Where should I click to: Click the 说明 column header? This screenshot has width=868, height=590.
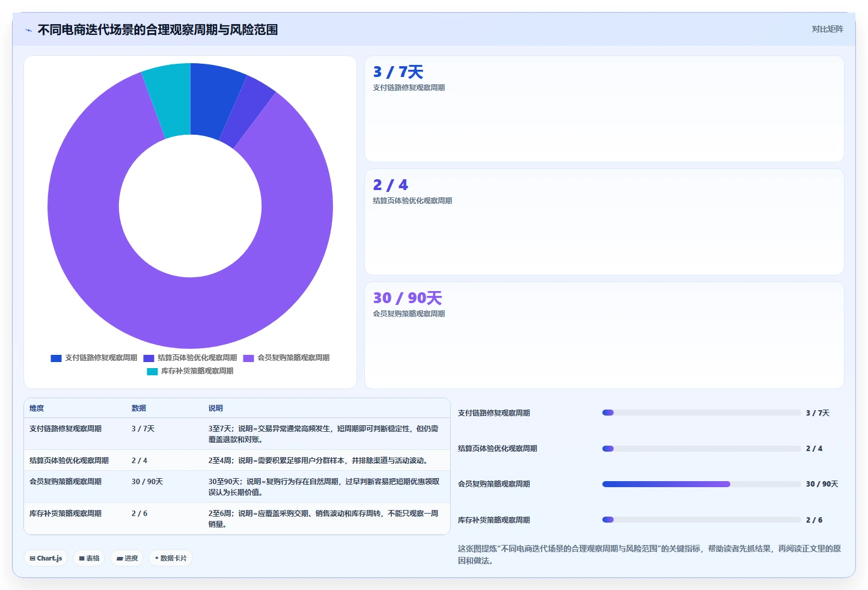click(216, 408)
